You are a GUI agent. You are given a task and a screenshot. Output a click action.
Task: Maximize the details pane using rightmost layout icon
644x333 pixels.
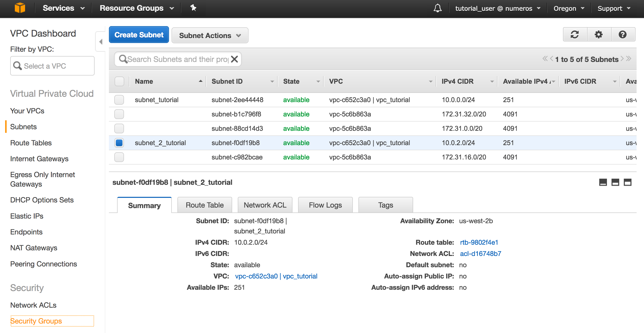628,182
